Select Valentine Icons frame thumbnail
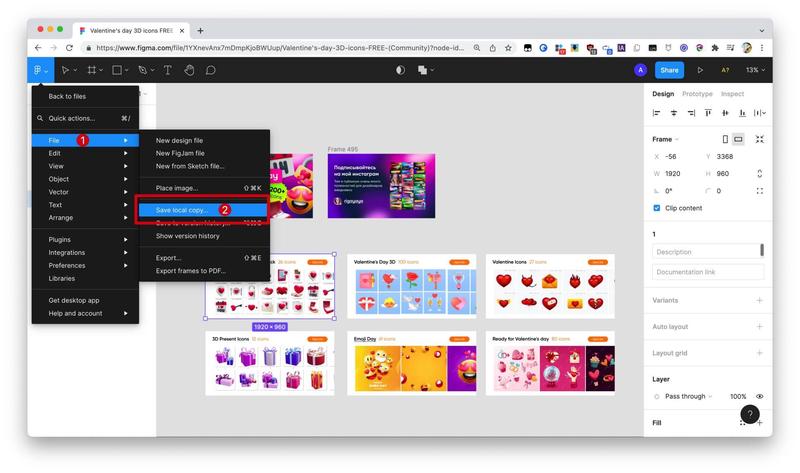The height and width of the screenshot is (473, 800). 550,286
